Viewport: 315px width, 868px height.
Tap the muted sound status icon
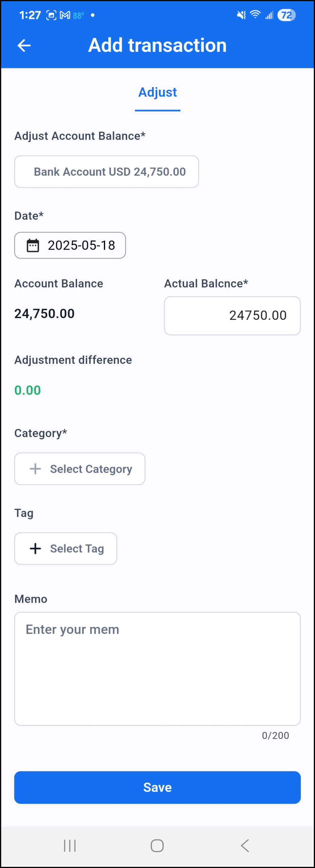click(x=241, y=15)
